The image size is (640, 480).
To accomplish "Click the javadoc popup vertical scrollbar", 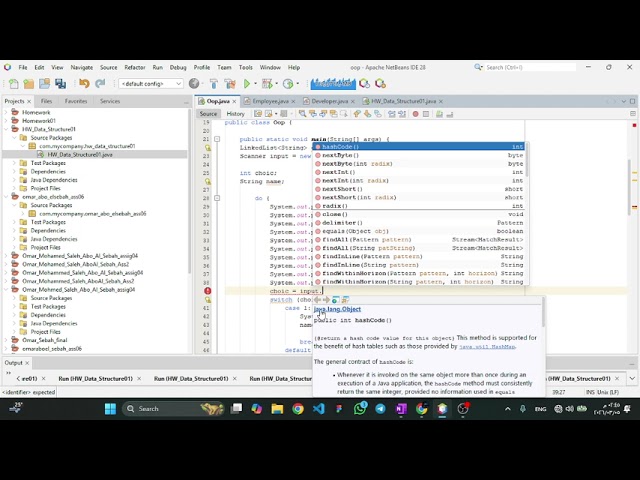I will point(543,312).
